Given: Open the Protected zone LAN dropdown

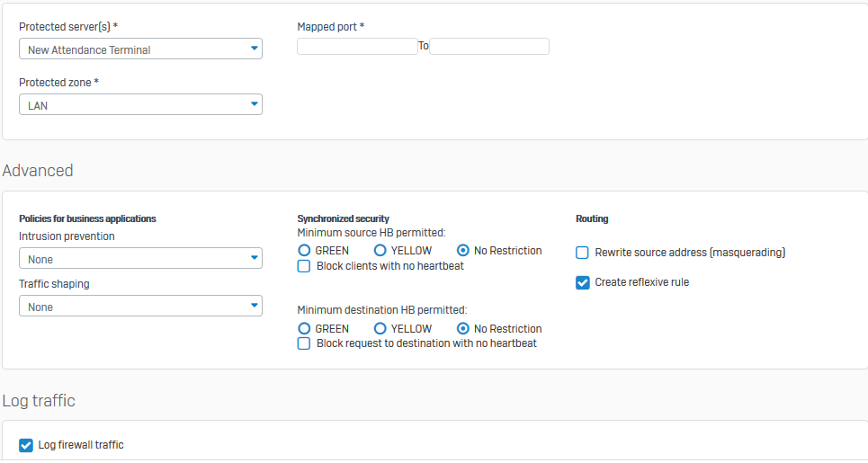Looking at the screenshot, I should (139, 105).
